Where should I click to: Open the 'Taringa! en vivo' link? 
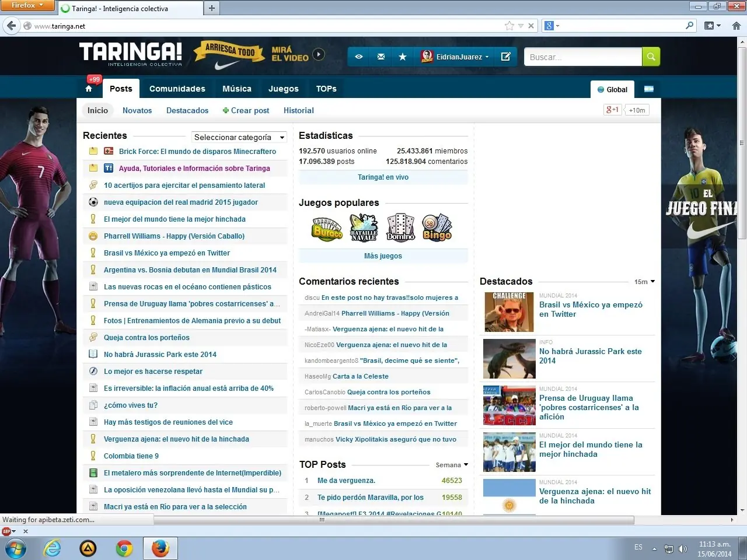pos(383,177)
